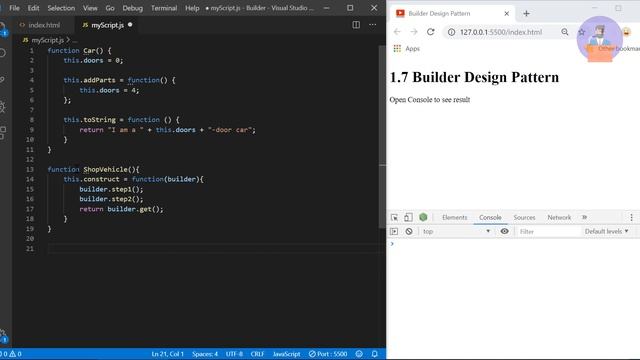Image resolution: width=640 pixels, height=360 pixels.
Task: Go forward in the browser
Action: pyautogui.click(x=414, y=32)
